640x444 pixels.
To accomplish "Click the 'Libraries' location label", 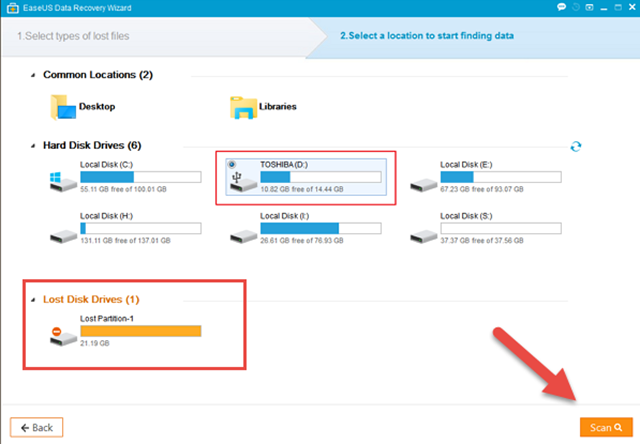I will click(x=278, y=107).
